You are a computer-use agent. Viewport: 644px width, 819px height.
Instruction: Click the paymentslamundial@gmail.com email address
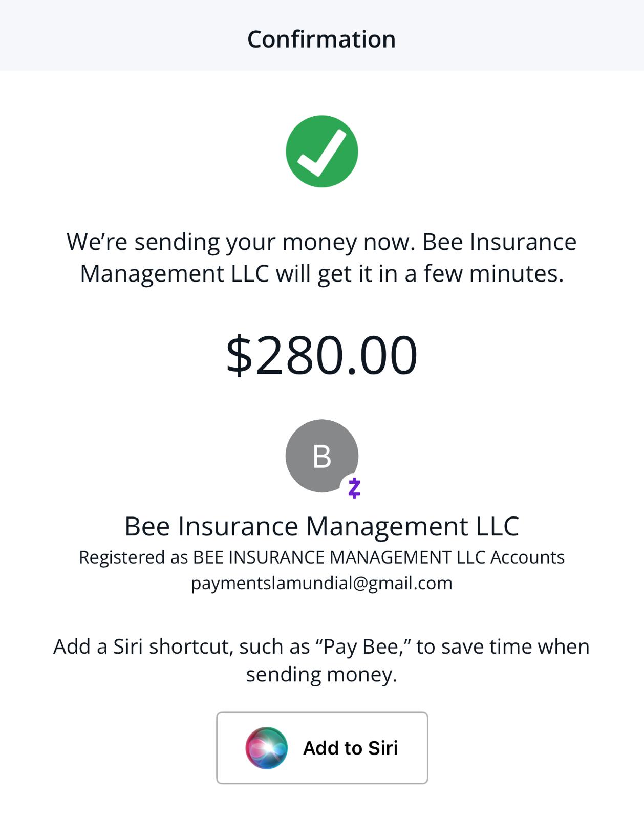click(321, 583)
